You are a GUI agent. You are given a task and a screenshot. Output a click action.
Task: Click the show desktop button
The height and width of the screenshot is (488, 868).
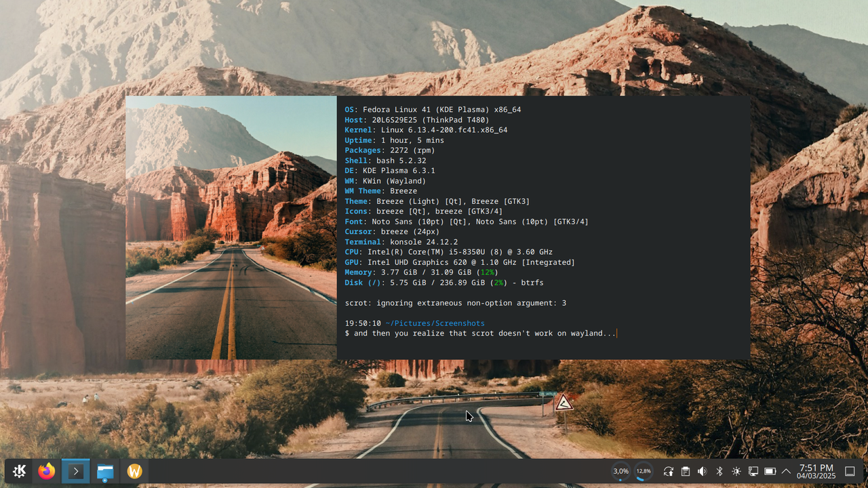pyautogui.click(x=850, y=471)
